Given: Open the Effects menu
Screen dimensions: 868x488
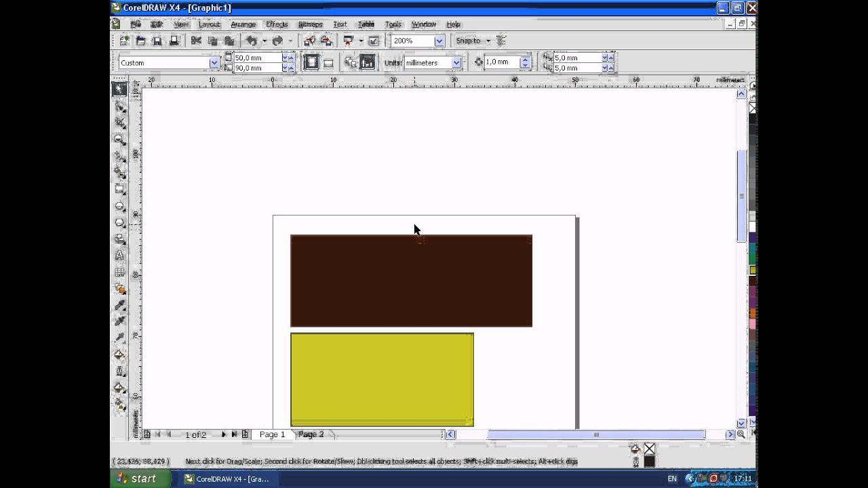Looking at the screenshot, I should coord(277,24).
